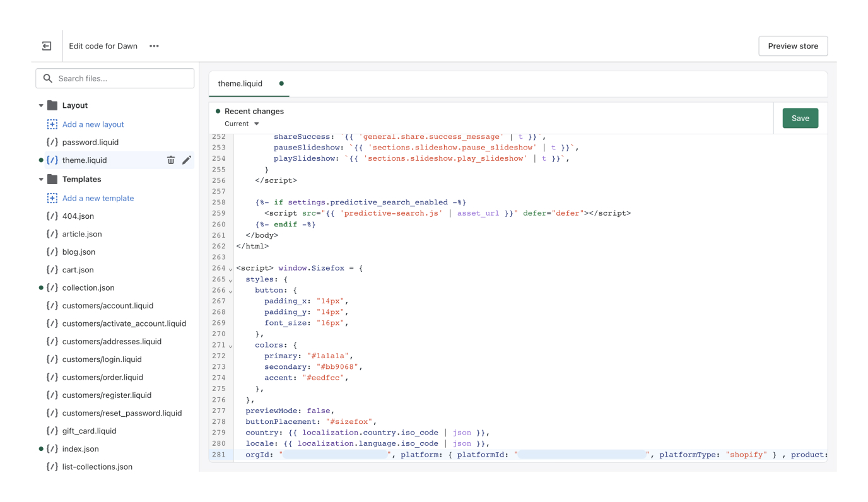This screenshot has width=868, height=502.
Task: Click the file icon beside blog.json
Action: click(x=52, y=252)
